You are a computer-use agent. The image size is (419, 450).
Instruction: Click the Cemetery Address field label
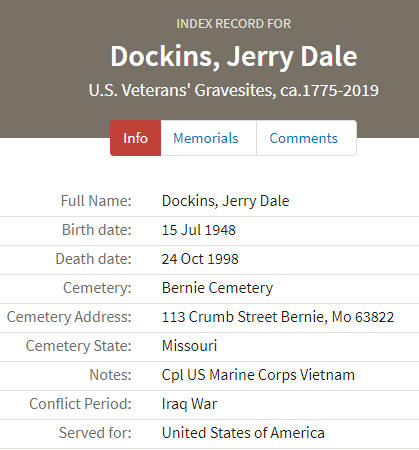coord(69,317)
